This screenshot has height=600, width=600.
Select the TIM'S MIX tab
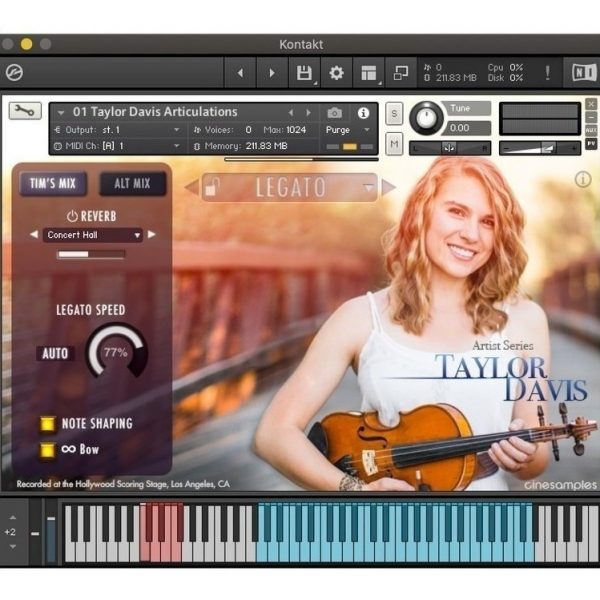[53, 184]
